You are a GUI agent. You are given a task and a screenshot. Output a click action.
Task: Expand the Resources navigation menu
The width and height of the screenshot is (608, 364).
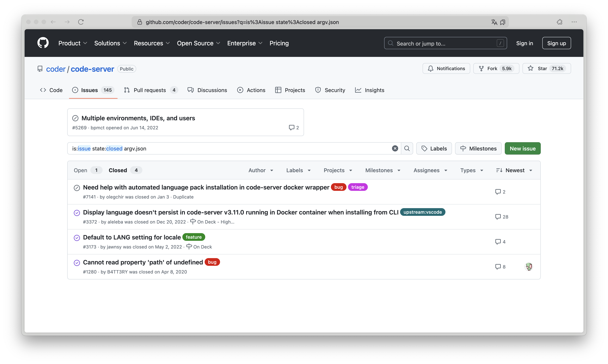[152, 43]
